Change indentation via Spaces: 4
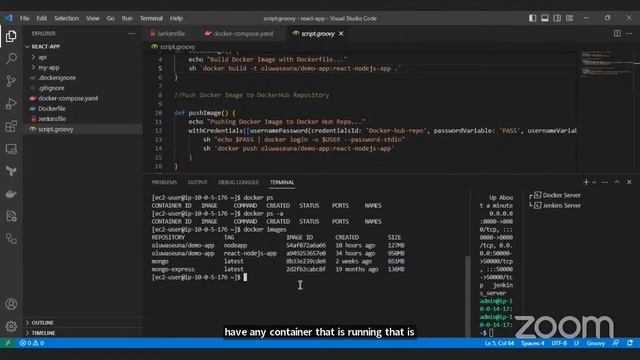This screenshot has width=640, height=360. coord(532,343)
